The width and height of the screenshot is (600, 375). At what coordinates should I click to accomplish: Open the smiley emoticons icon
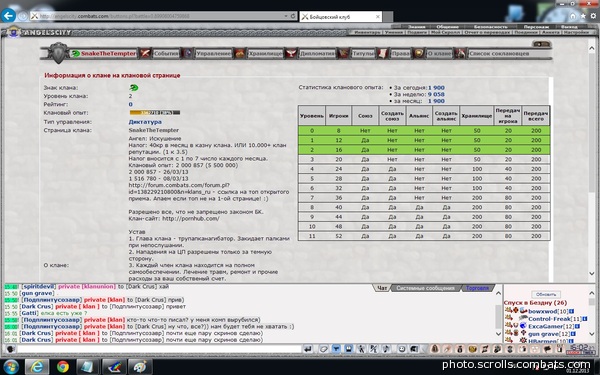tap(402, 349)
